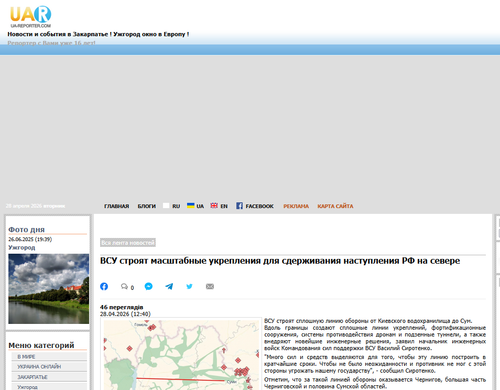Open FACEBOOK navigation link

coord(259,206)
